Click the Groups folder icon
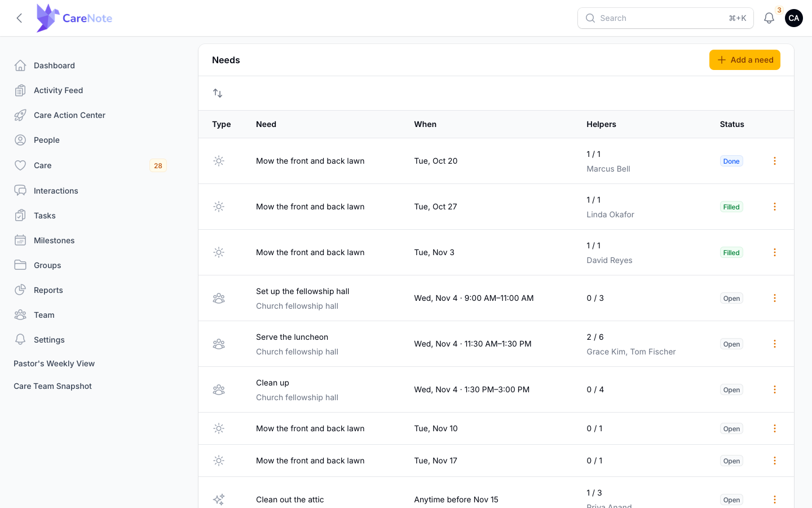812x508 pixels. [20, 265]
